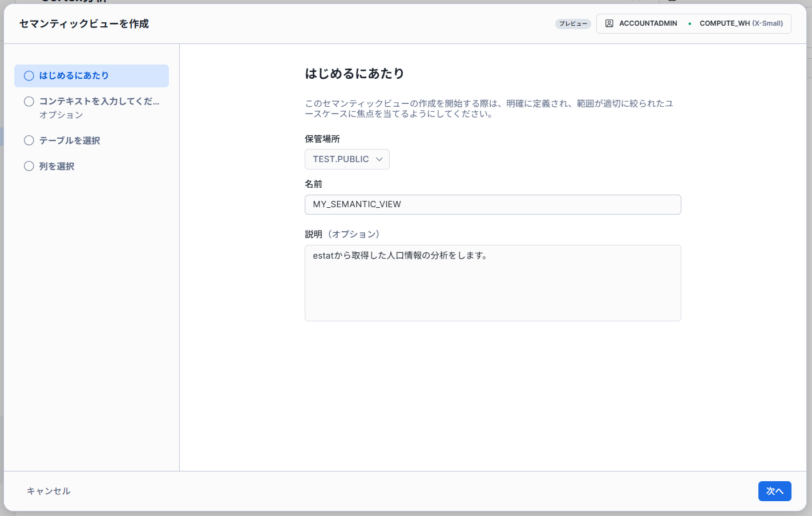Screen dimensions: 812x516
Task: Click the プレビュー badge
Action: (573, 23)
